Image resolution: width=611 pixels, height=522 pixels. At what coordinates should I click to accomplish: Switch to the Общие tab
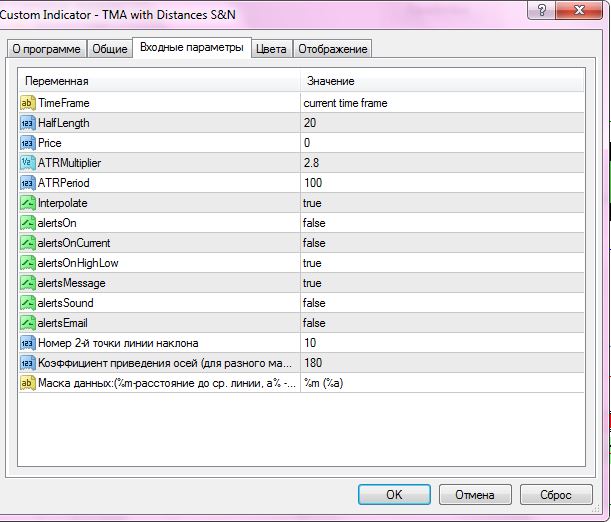click(x=109, y=49)
